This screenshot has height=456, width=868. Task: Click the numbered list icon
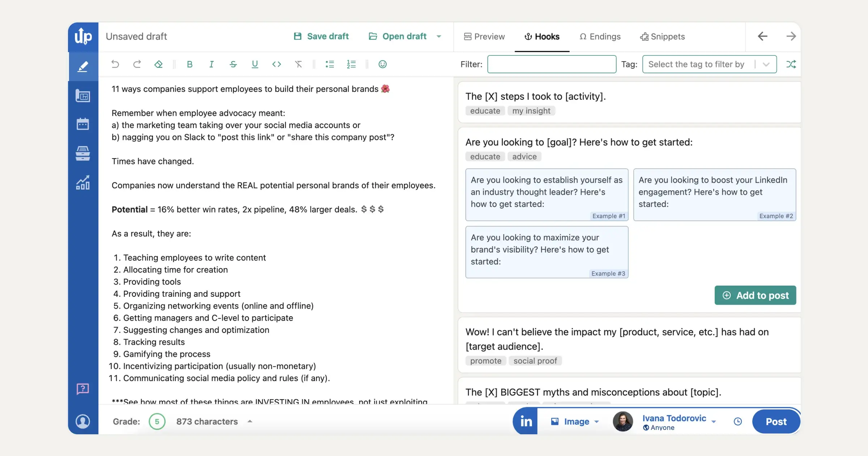pyautogui.click(x=351, y=64)
